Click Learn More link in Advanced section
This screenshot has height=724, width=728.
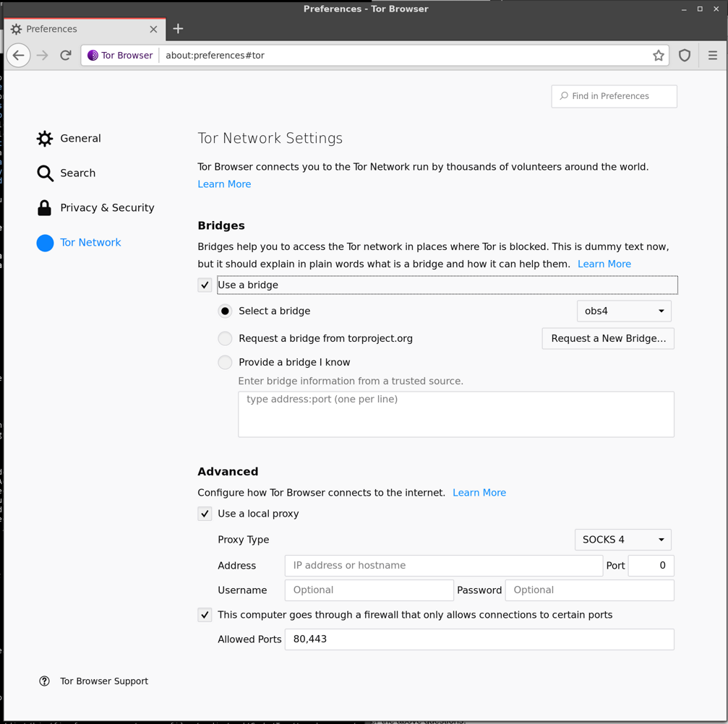click(479, 493)
